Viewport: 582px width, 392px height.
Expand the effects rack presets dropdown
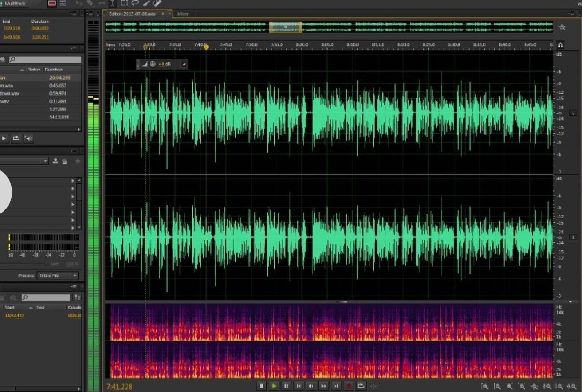[45, 161]
